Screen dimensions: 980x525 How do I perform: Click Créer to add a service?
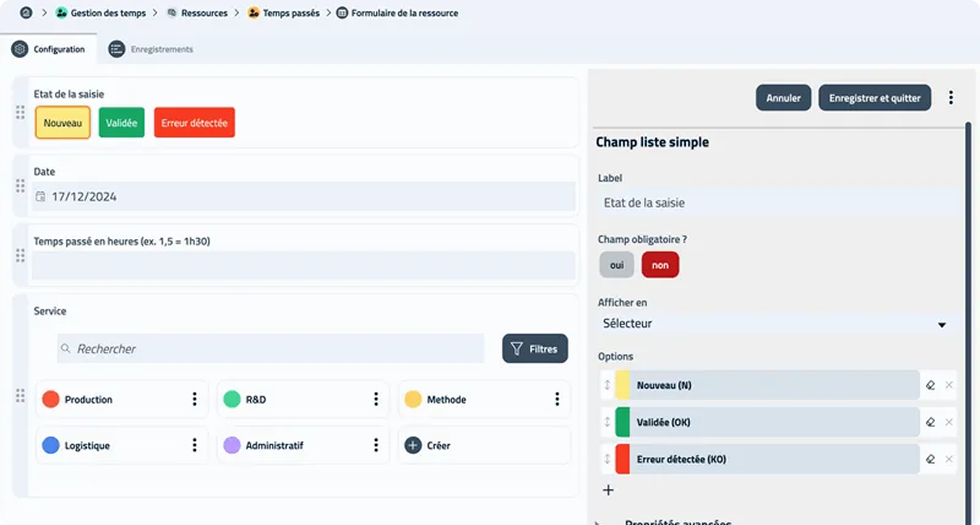[484, 445]
